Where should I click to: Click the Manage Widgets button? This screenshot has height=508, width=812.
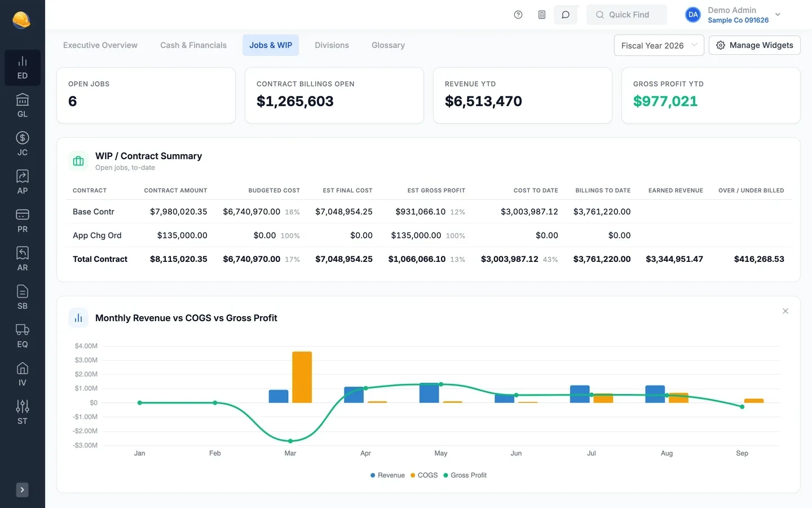click(754, 45)
